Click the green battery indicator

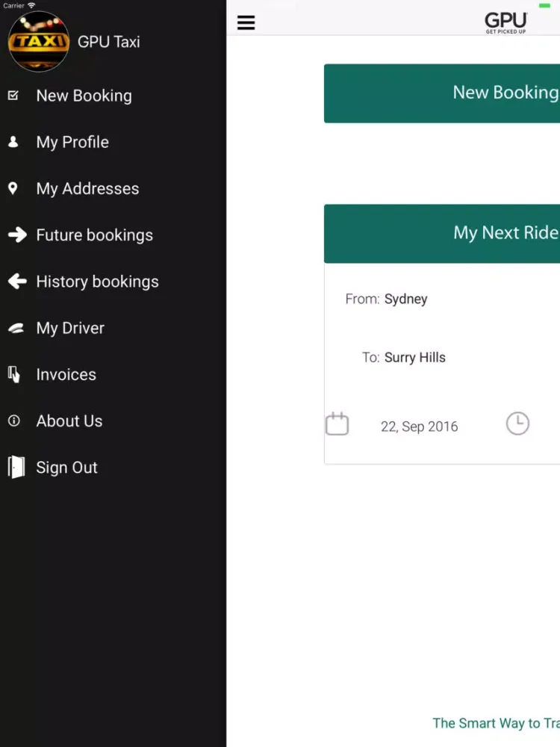[x=544, y=5]
